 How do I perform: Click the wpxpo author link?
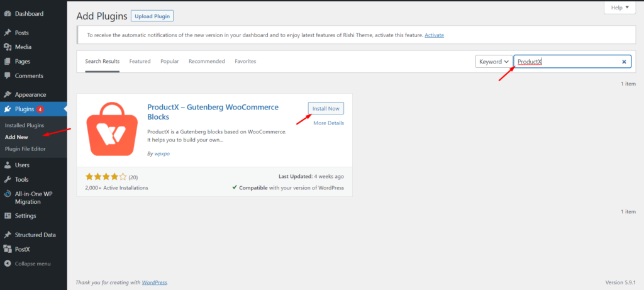click(162, 153)
